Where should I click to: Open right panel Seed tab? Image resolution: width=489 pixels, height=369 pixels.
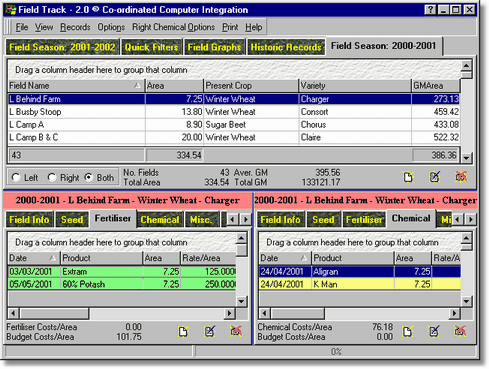coord(323,219)
